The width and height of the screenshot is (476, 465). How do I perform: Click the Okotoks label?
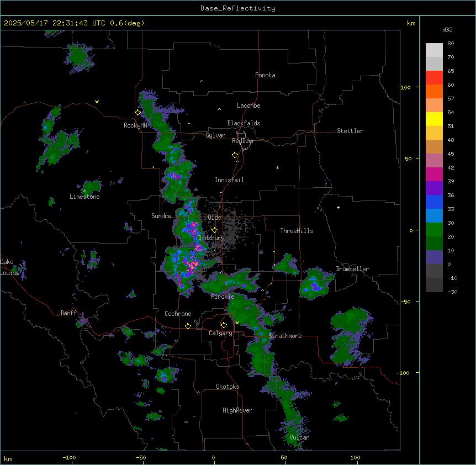[x=228, y=387]
